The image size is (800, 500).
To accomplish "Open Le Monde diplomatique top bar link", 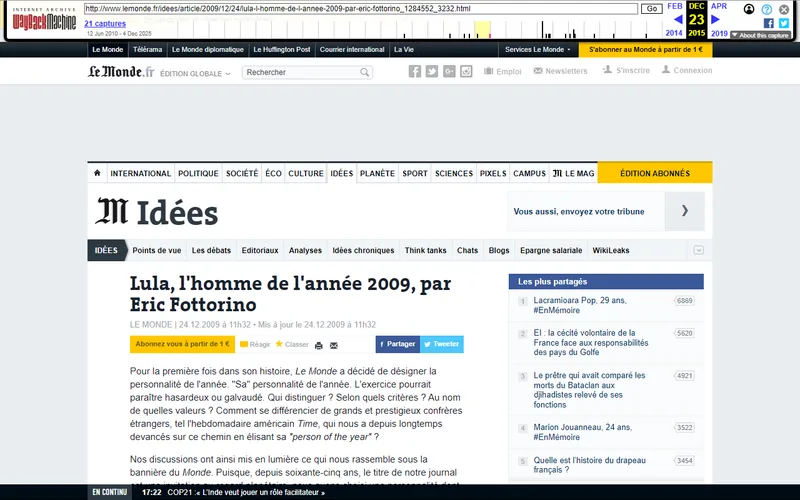I will [208, 49].
